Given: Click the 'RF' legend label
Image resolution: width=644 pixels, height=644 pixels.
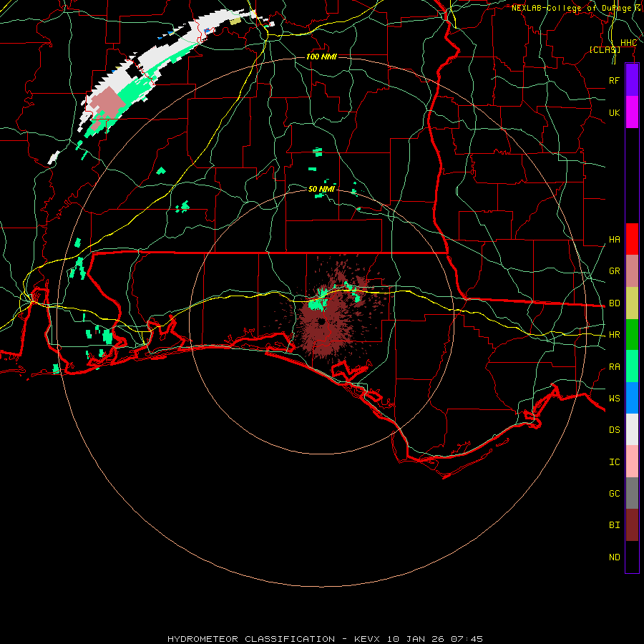Looking at the screenshot, I should [x=614, y=80].
